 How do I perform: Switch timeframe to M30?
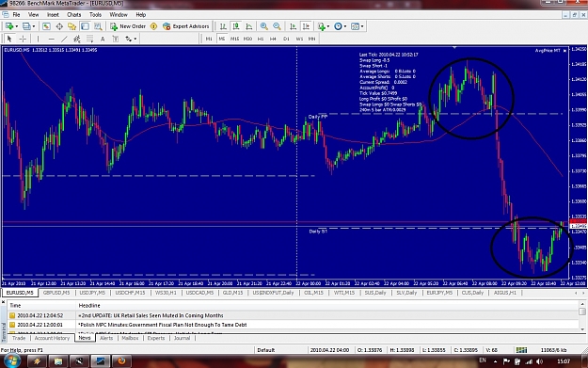coord(247,39)
